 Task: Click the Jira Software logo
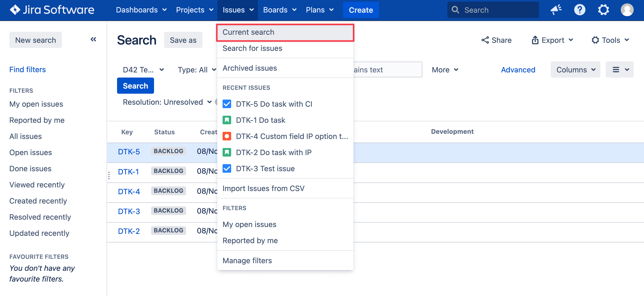tap(52, 10)
